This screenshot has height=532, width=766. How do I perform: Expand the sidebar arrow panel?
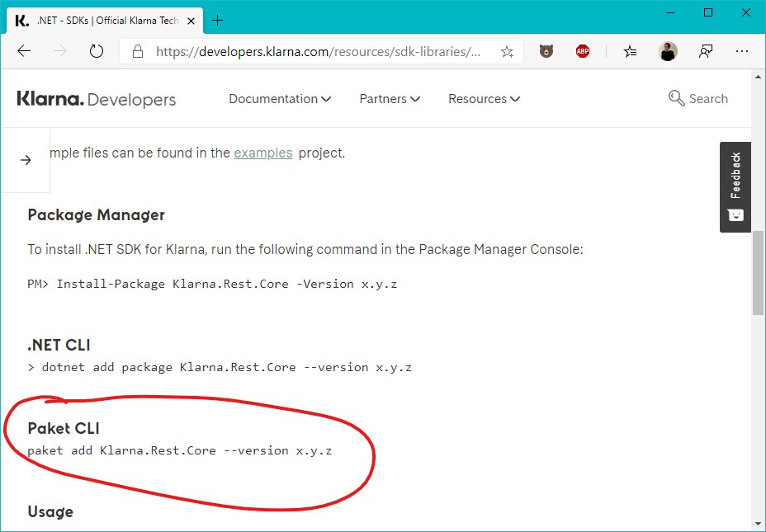pos(26,160)
